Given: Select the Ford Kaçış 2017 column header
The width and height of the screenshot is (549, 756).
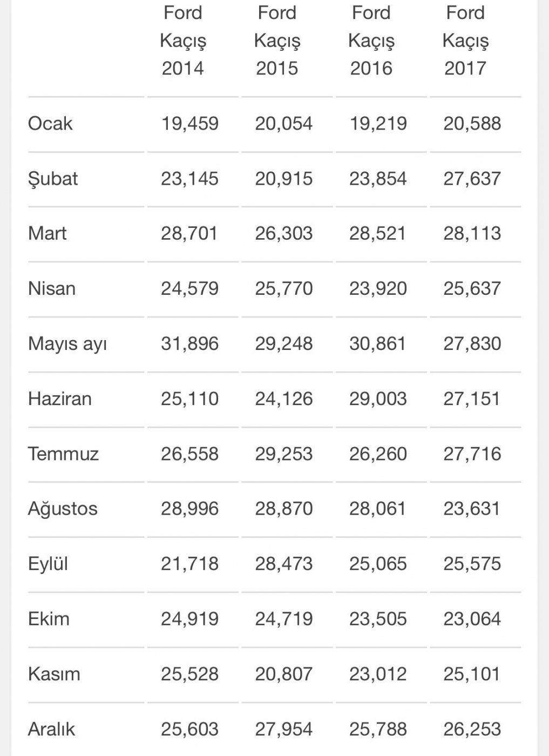Looking at the screenshot, I should tap(465, 40).
